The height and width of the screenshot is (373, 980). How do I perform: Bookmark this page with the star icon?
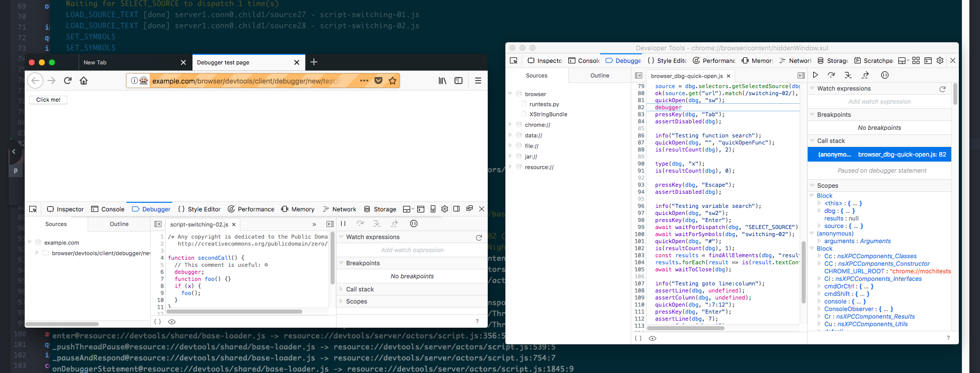point(393,81)
